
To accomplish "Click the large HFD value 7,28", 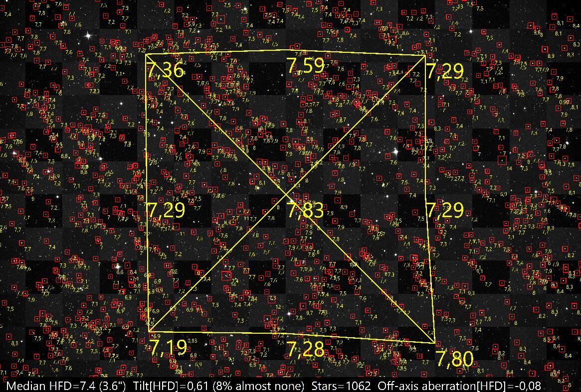I will pyautogui.click(x=306, y=349).
